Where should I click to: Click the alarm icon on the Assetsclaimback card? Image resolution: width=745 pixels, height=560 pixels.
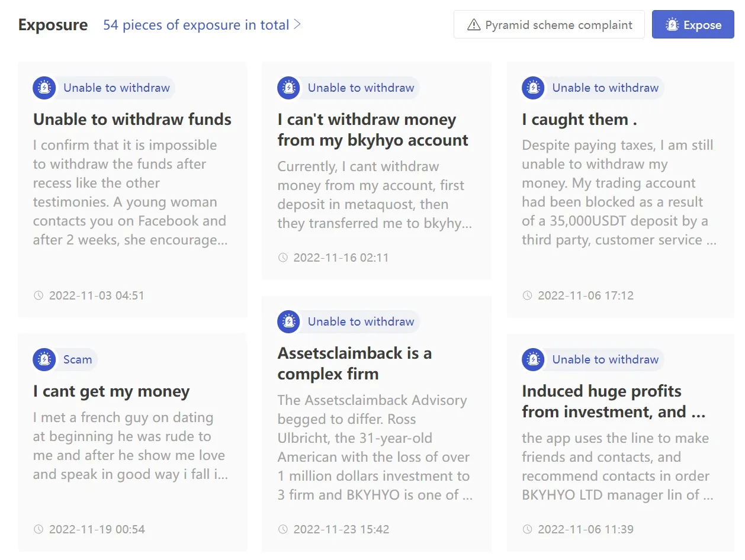pos(288,321)
